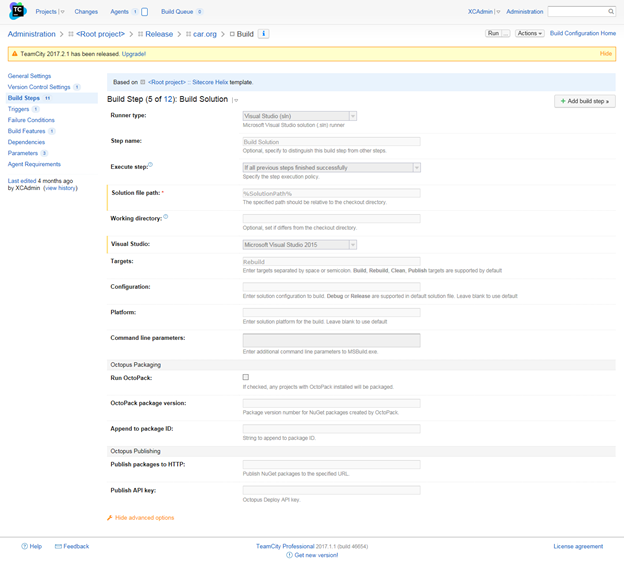Click the Publish API key field
Image resolution: width=624 pixels, height=577 pixels.
click(x=332, y=490)
